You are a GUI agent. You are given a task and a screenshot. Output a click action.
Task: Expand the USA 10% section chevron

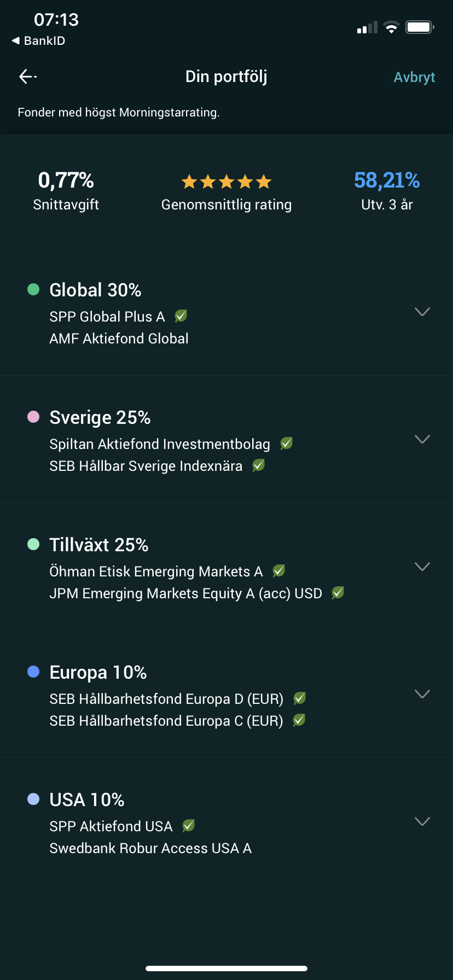(x=422, y=821)
